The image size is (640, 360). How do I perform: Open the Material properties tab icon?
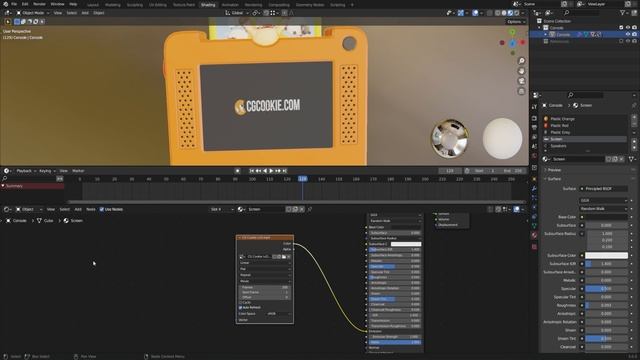point(534,236)
